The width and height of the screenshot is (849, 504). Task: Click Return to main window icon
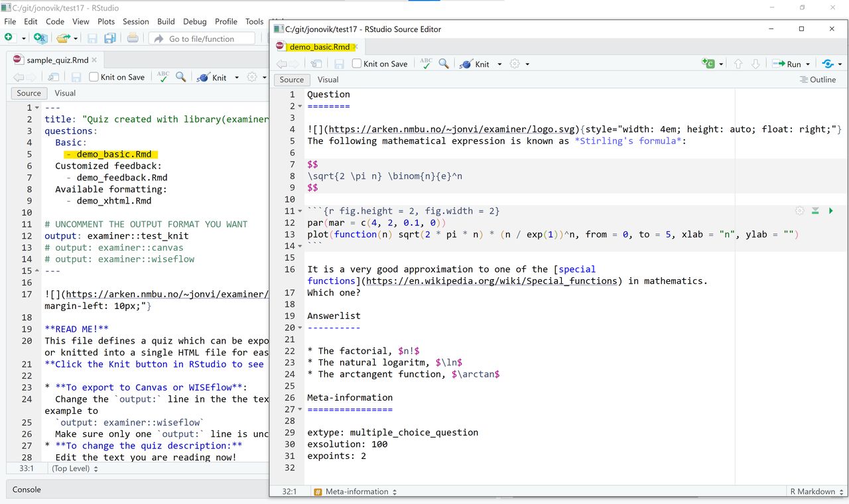click(x=316, y=64)
